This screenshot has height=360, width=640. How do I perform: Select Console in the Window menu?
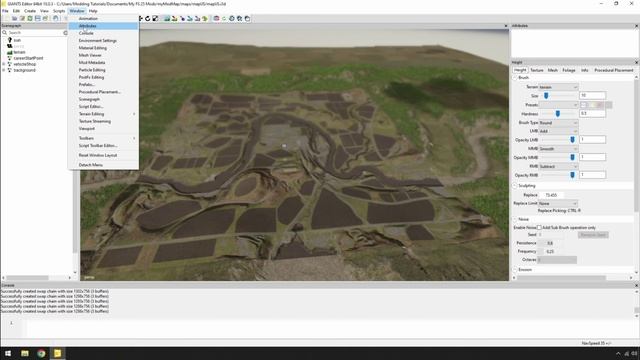104,33
